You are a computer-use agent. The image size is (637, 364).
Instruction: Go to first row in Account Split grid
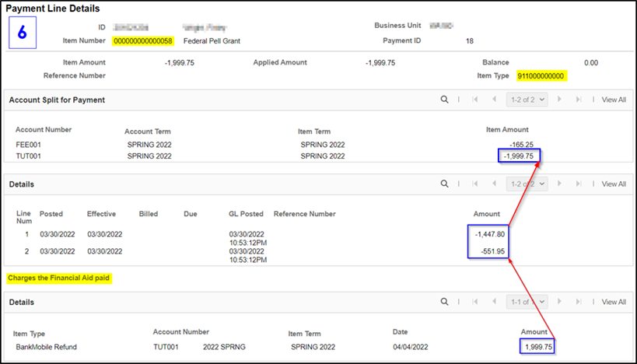[475, 100]
